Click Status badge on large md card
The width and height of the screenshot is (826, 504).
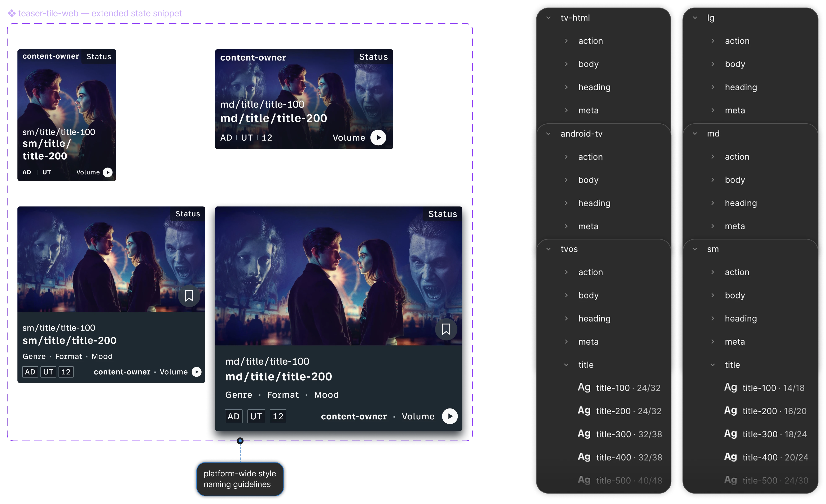(x=443, y=214)
